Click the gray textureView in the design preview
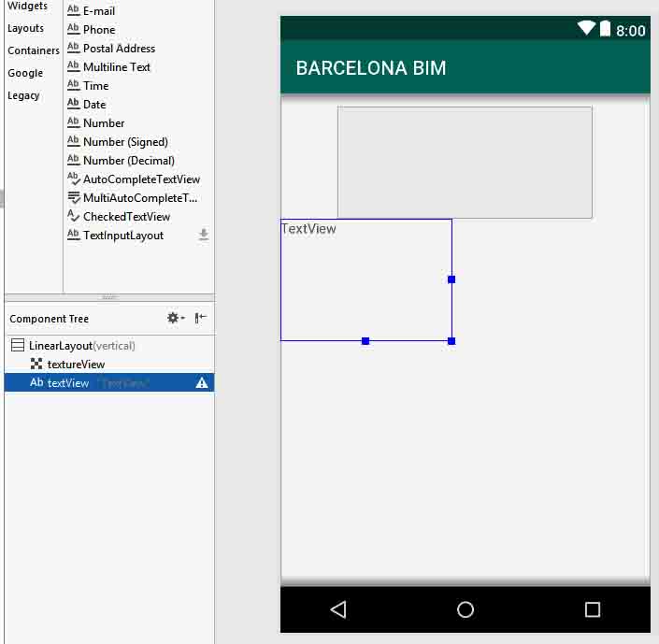Screen dimensions: 659x644 click(465, 163)
